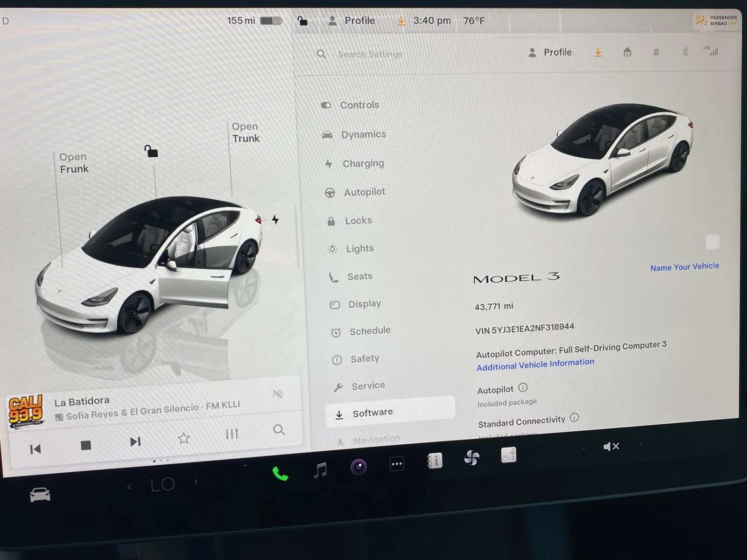Open the owner's manual info icon
Viewport: 747px width, 560px height.
[434, 461]
